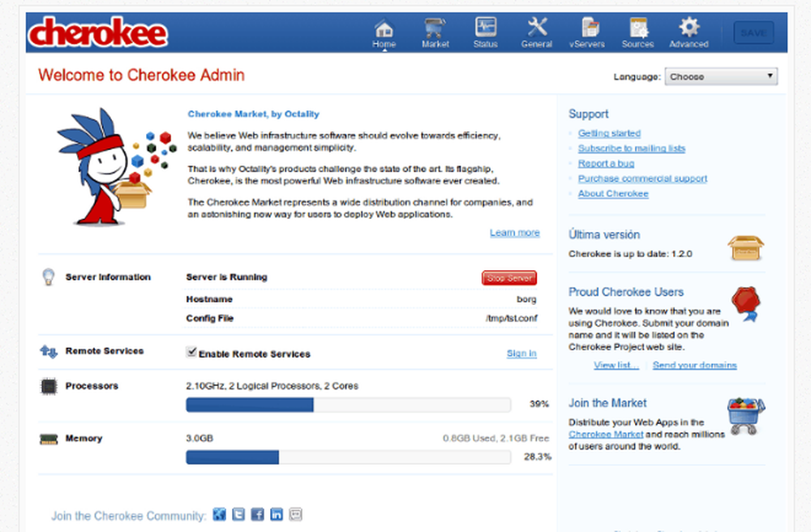The height and width of the screenshot is (532, 811).
Task: Click the 'Proud Cherokee Users' heading
Action: click(626, 292)
